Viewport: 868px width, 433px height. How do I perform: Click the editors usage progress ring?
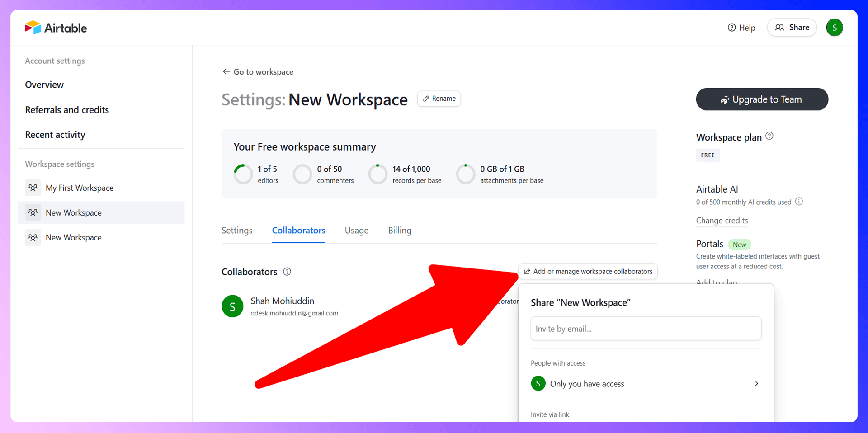(x=243, y=174)
